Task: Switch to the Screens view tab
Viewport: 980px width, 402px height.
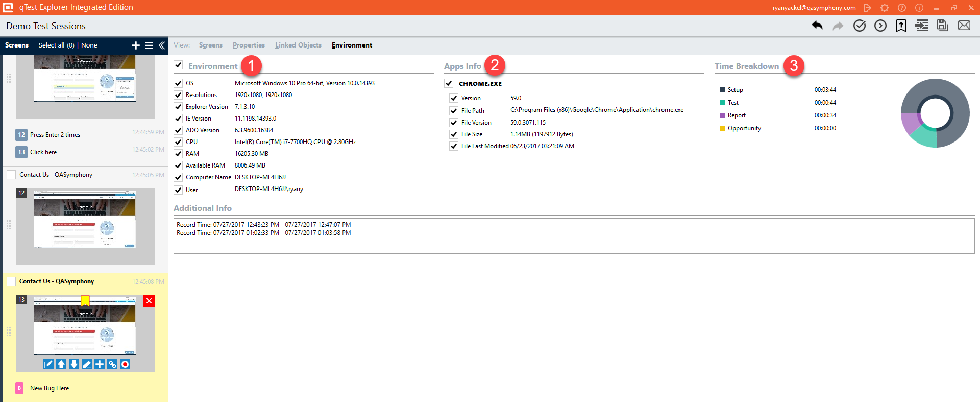Action: pyautogui.click(x=211, y=45)
